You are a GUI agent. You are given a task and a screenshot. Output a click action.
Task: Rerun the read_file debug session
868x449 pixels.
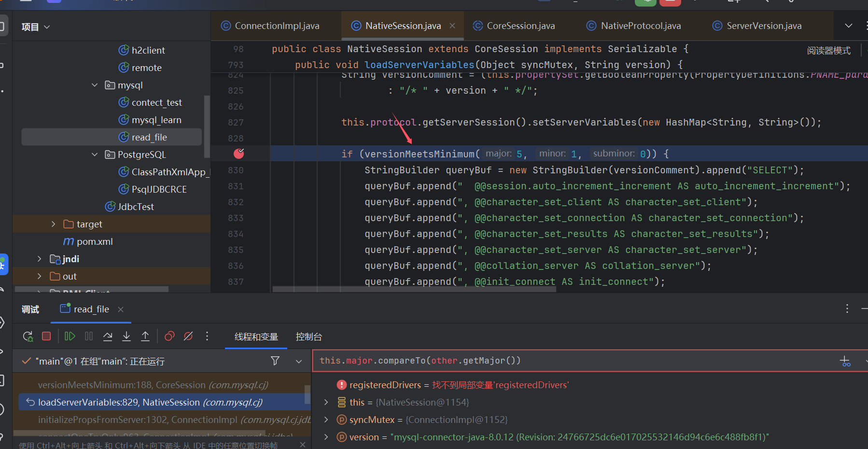[x=28, y=336]
